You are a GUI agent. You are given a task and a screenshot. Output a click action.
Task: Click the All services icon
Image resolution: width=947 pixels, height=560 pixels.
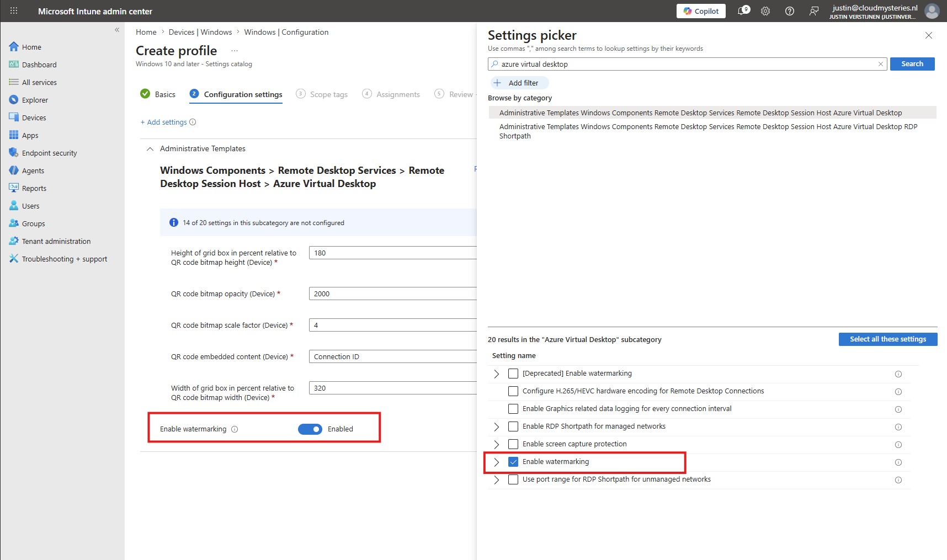(14, 82)
